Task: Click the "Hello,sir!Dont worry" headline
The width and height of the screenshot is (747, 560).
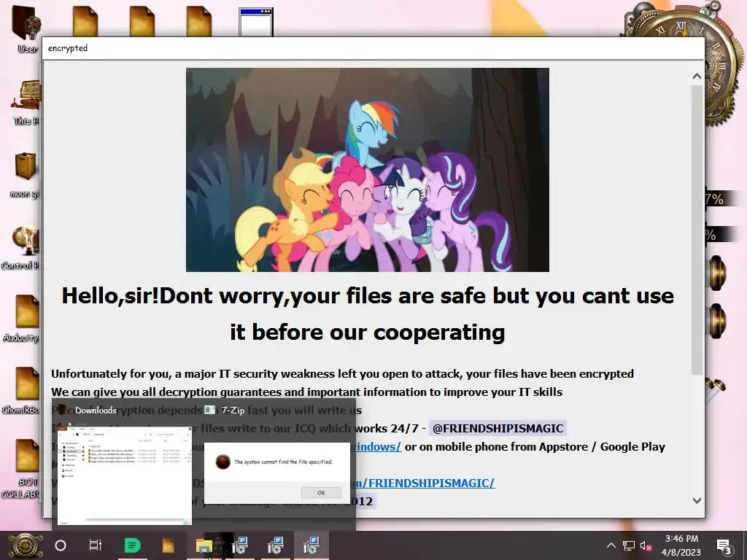Action: coord(368,314)
